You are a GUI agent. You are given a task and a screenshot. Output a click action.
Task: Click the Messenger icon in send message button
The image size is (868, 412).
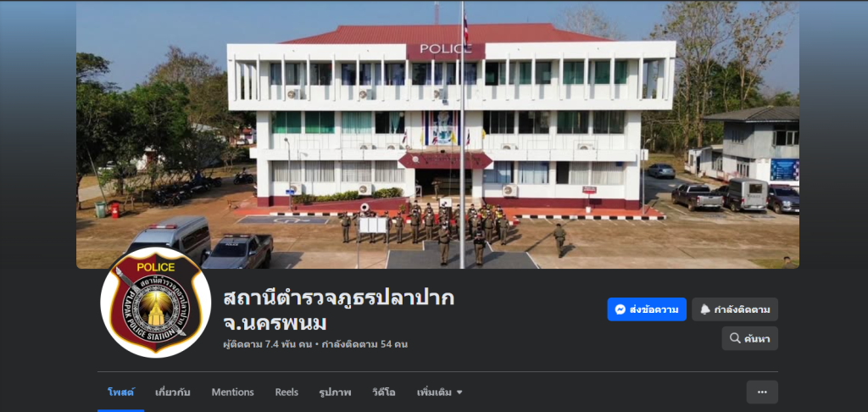pos(620,309)
